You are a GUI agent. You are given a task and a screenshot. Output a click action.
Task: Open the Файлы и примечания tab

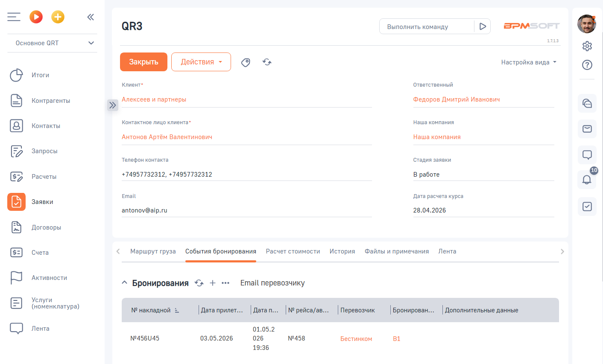[396, 251]
